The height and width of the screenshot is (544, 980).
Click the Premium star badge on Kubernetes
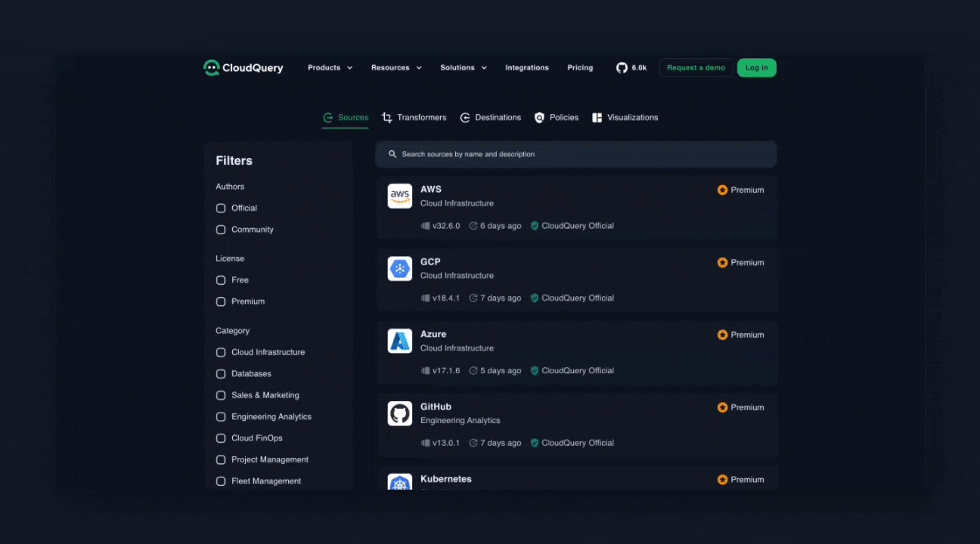722,480
